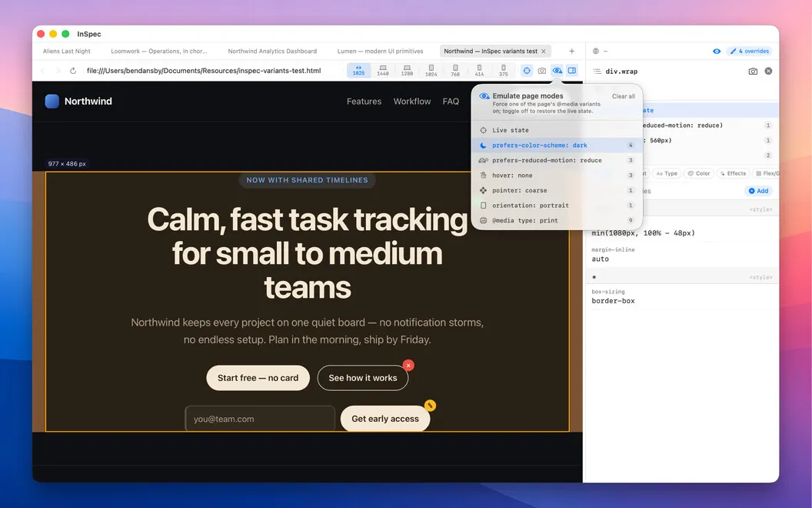Screen dimensions: 812x508
Task: Take a page screenshot with toolbar camera
Action: tap(541, 71)
